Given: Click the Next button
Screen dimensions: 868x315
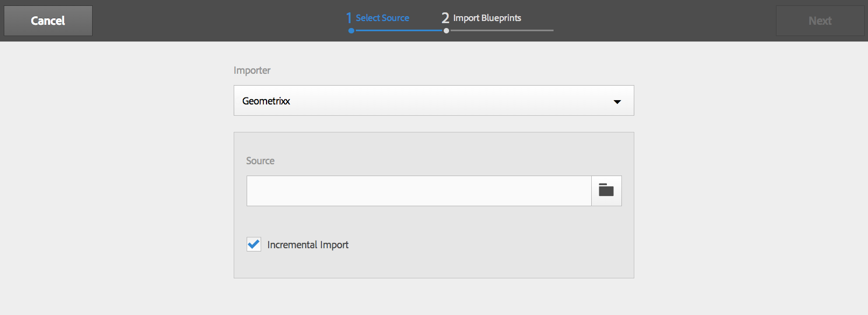Looking at the screenshot, I should [820, 21].
